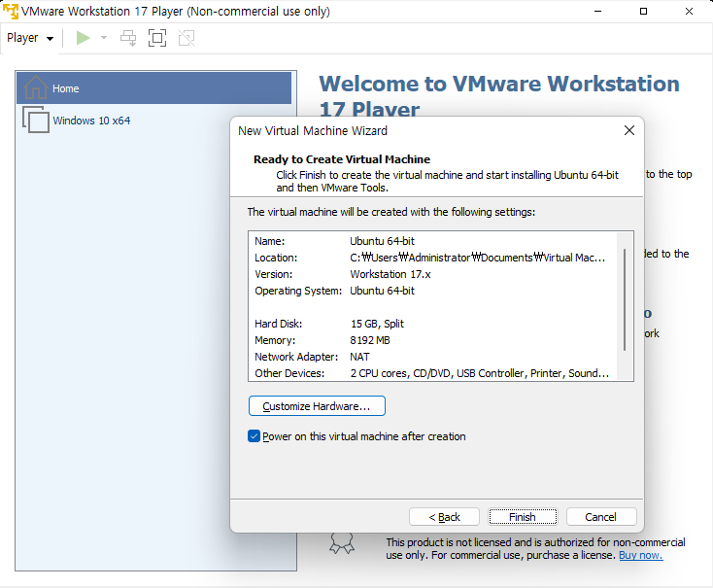Minimize the VMware Player window
713x588 pixels.
pyautogui.click(x=598, y=12)
